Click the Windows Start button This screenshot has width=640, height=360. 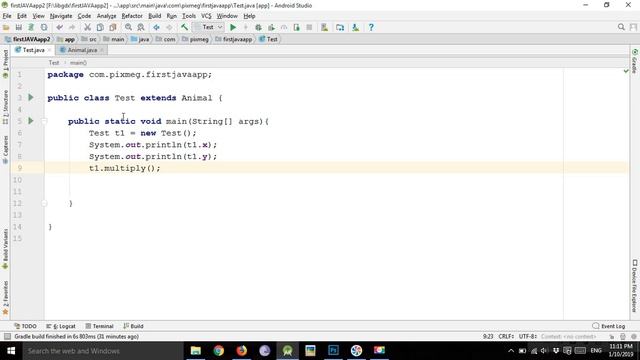coord(11,351)
